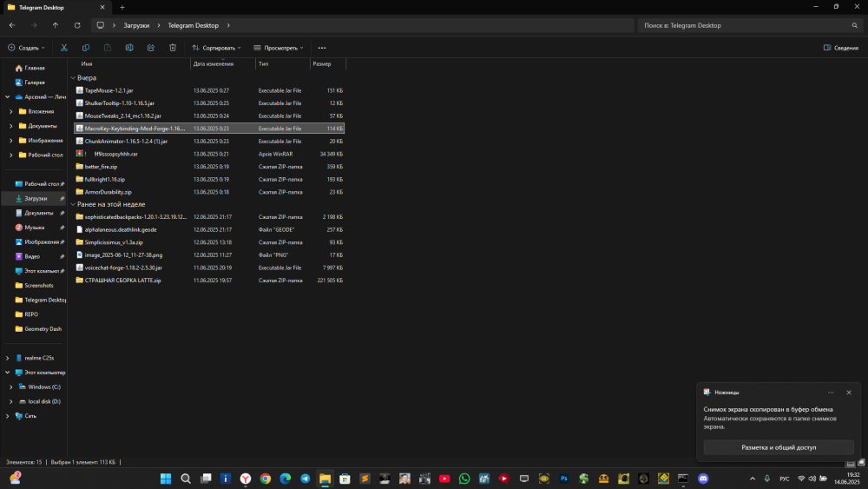Open Главная in the sidebar
Image resolution: width=868 pixels, height=489 pixels.
(35, 68)
